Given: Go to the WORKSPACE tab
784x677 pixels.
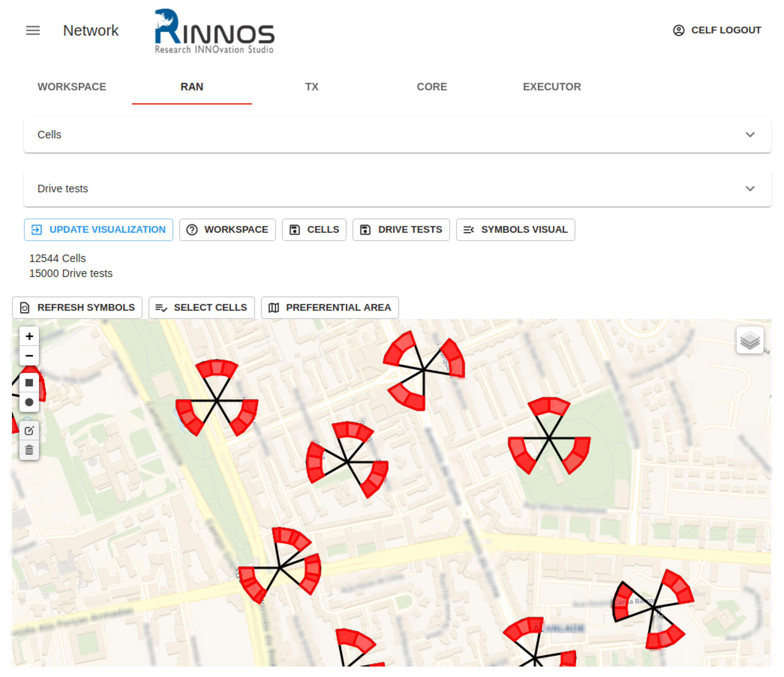Looking at the screenshot, I should [72, 87].
